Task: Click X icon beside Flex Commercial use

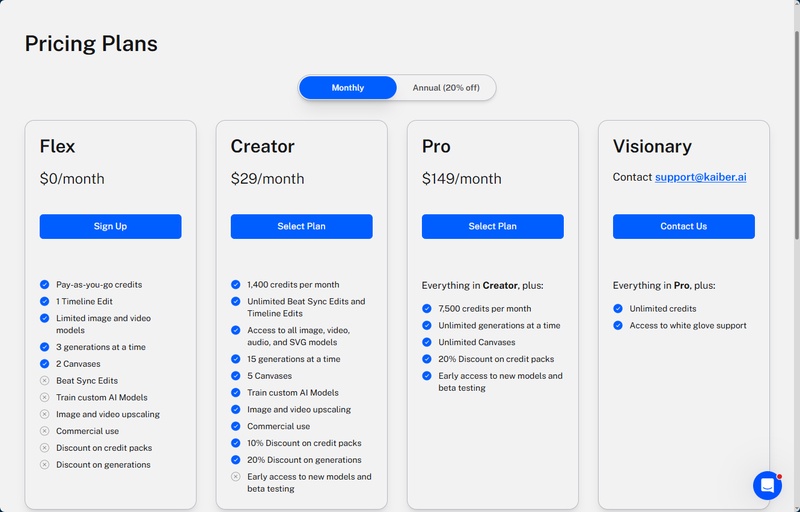Action: tap(45, 431)
